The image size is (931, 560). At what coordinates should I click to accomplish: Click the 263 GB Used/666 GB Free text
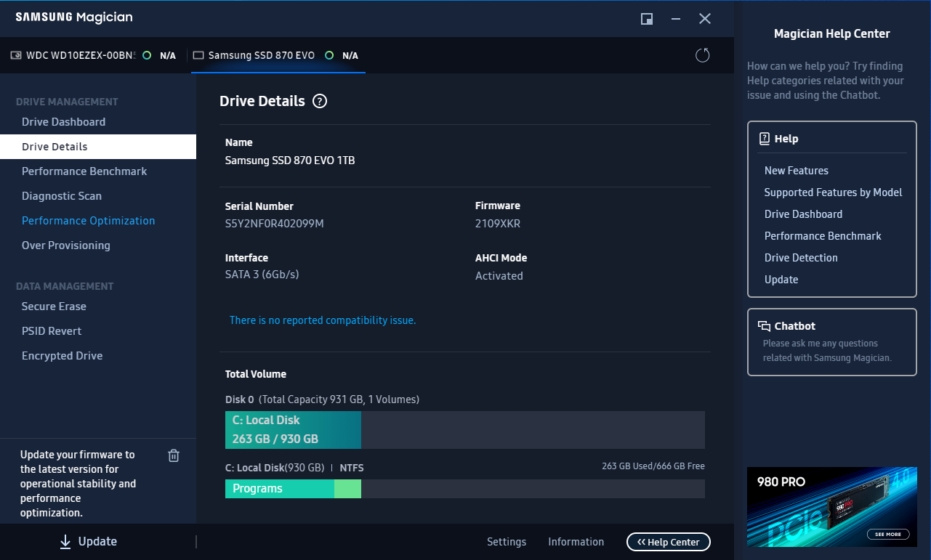[x=653, y=466]
